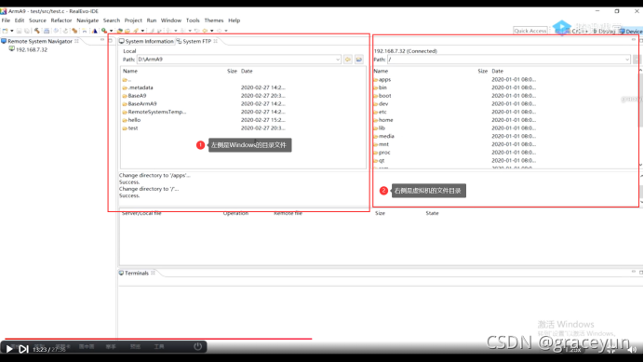Click the New toolbar icon

pyautogui.click(x=5, y=31)
